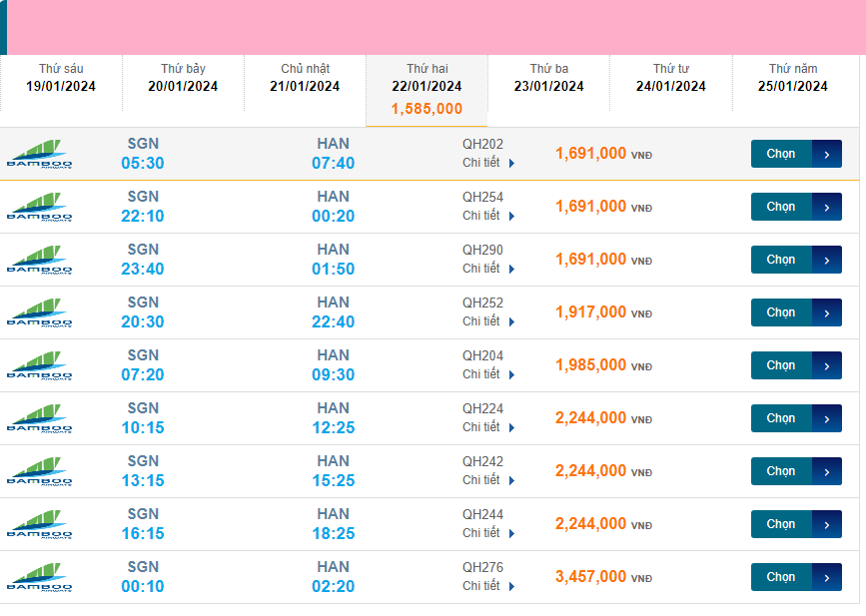The height and width of the screenshot is (616, 866).
Task: Click Bamboo Airways logo on QH202 flight
Action: pos(40,154)
